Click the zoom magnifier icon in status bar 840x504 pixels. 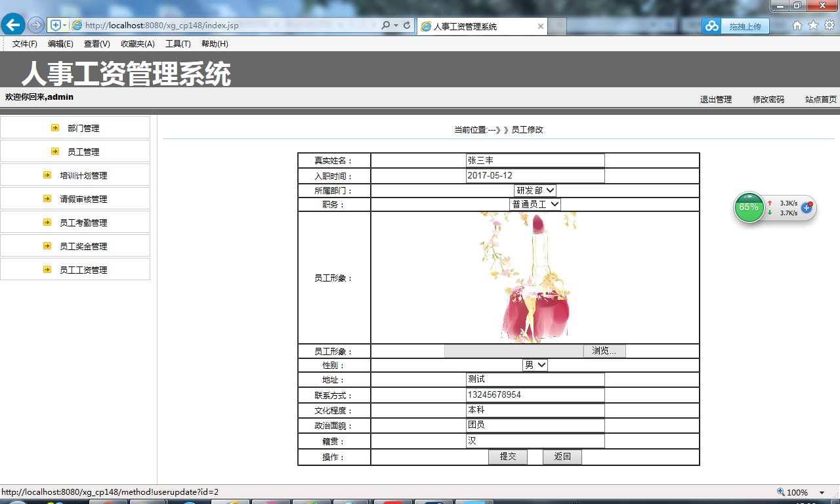tap(781, 492)
